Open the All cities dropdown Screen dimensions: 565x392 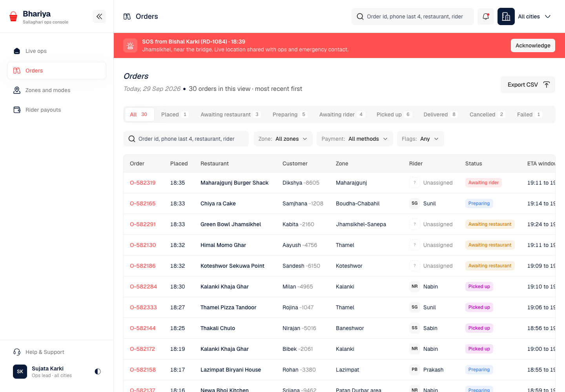point(534,16)
